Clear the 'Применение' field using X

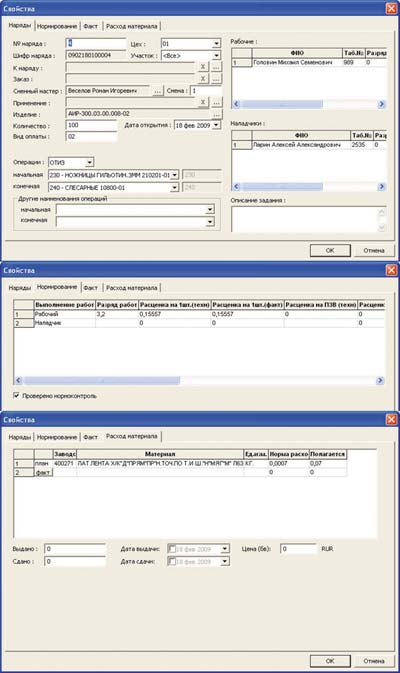coord(203,102)
